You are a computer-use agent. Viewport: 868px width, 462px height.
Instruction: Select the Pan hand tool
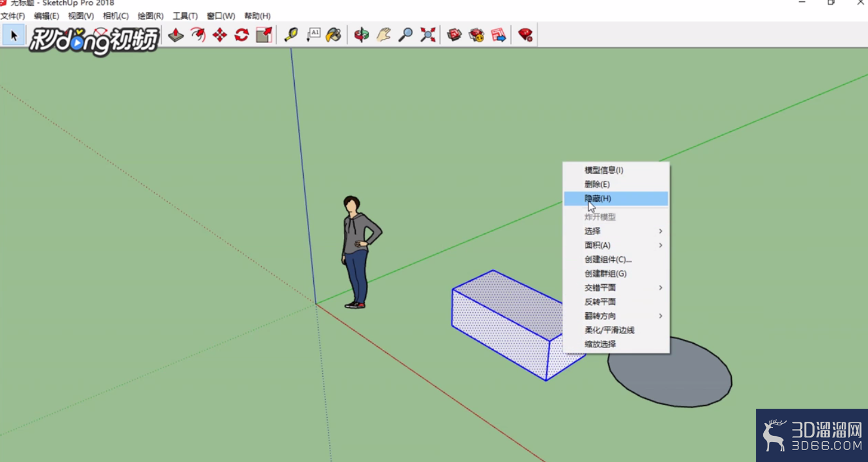pyautogui.click(x=384, y=35)
